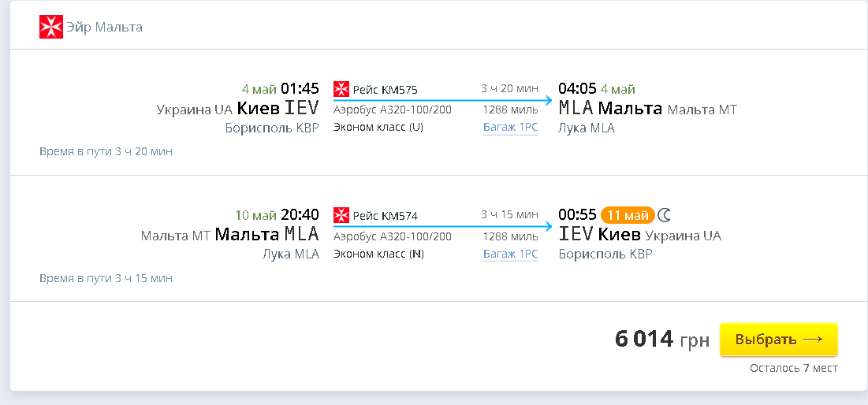The height and width of the screenshot is (405, 868).
Task: Click the orange 11 май date badge
Action: pyautogui.click(x=628, y=214)
